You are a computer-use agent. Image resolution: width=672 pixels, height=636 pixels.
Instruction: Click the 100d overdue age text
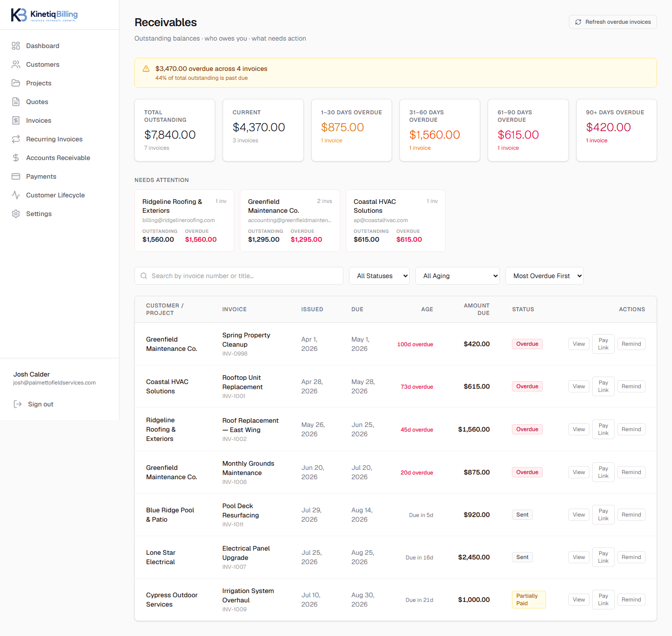coord(415,344)
